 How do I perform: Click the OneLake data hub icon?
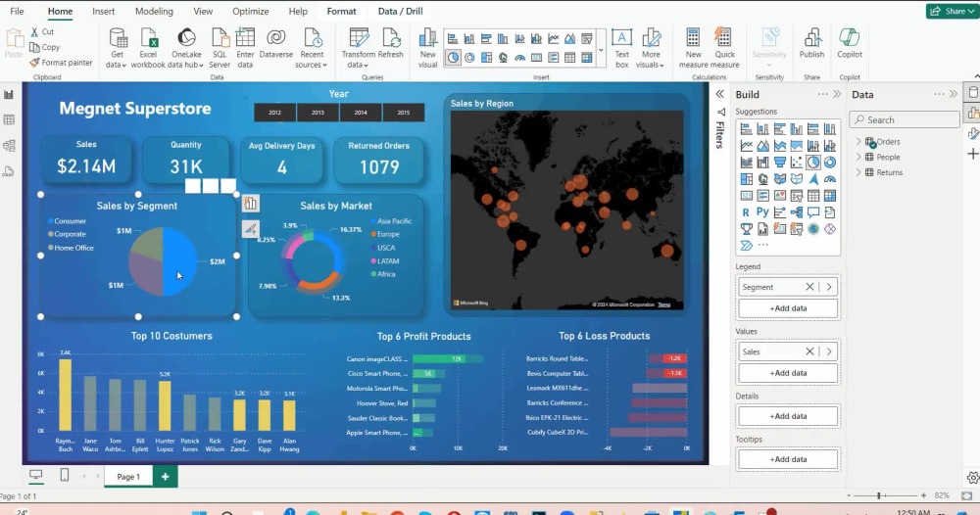[186, 39]
